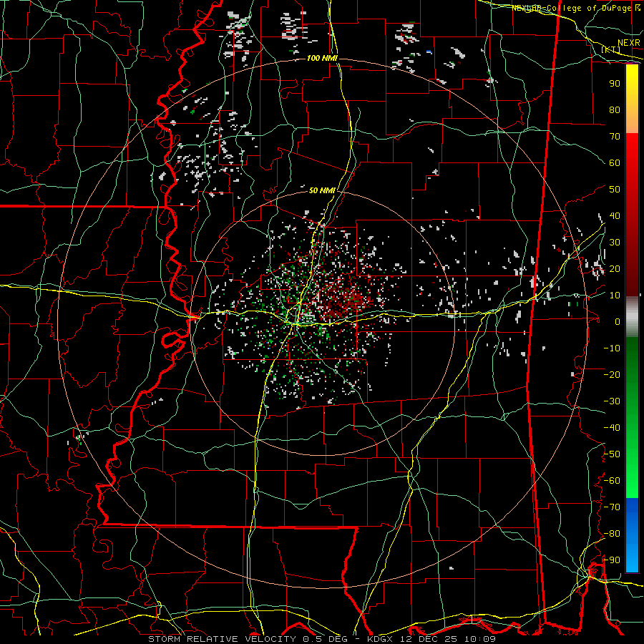
Task: Select the -80 value on velocity scale
Action: pos(612,534)
